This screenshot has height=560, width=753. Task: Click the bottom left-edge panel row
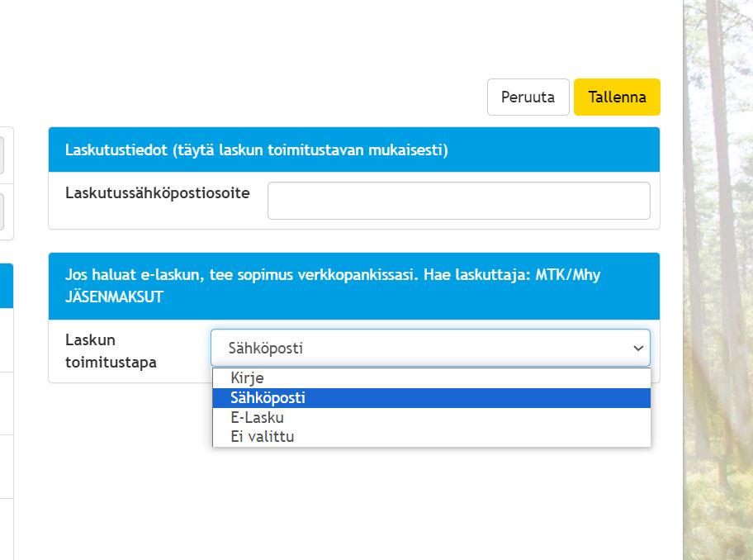point(7,529)
